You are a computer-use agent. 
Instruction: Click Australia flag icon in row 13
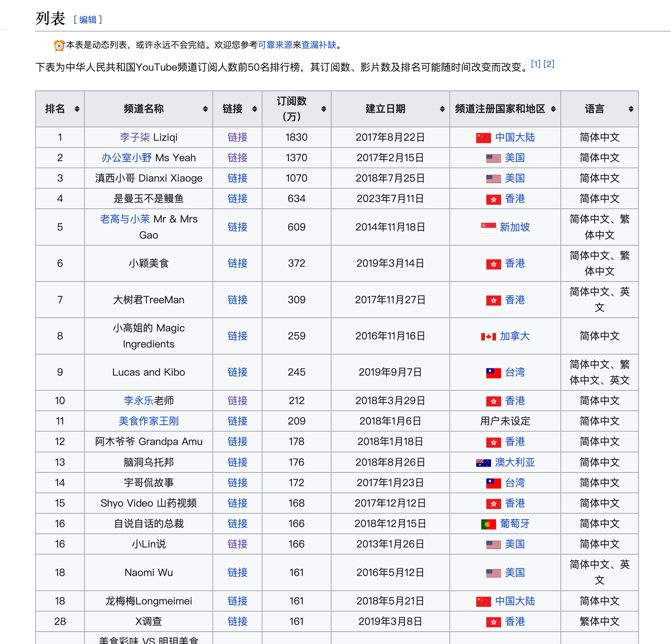[x=483, y=463]
